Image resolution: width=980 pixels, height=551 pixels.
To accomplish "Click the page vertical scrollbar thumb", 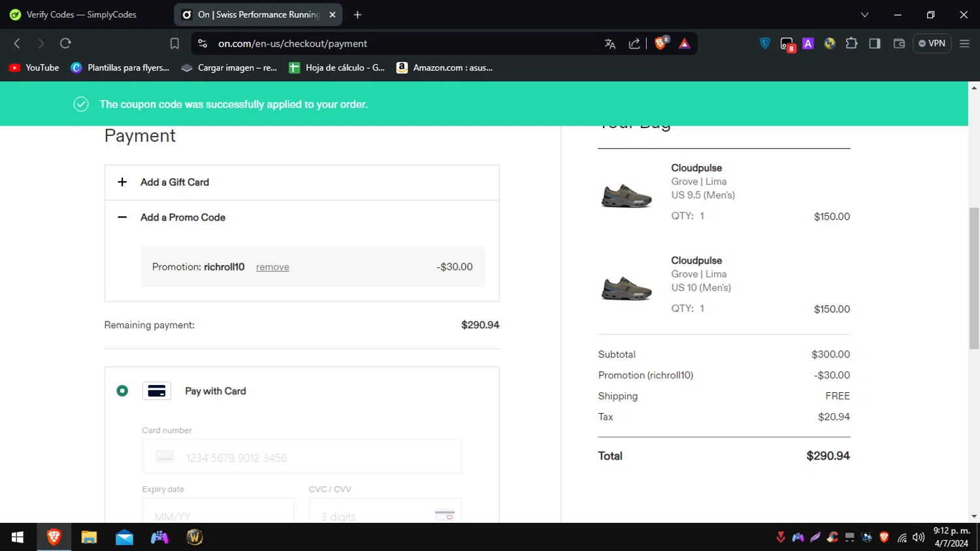I will point(974,278).
